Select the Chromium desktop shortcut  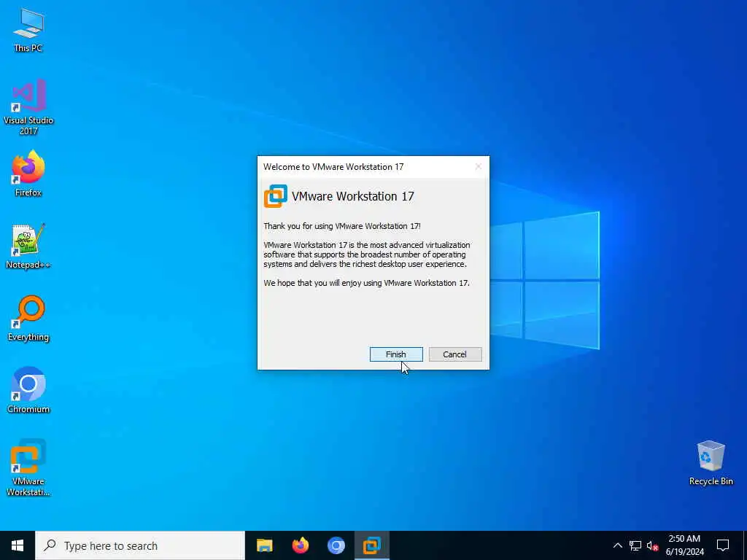coord(28,391)
